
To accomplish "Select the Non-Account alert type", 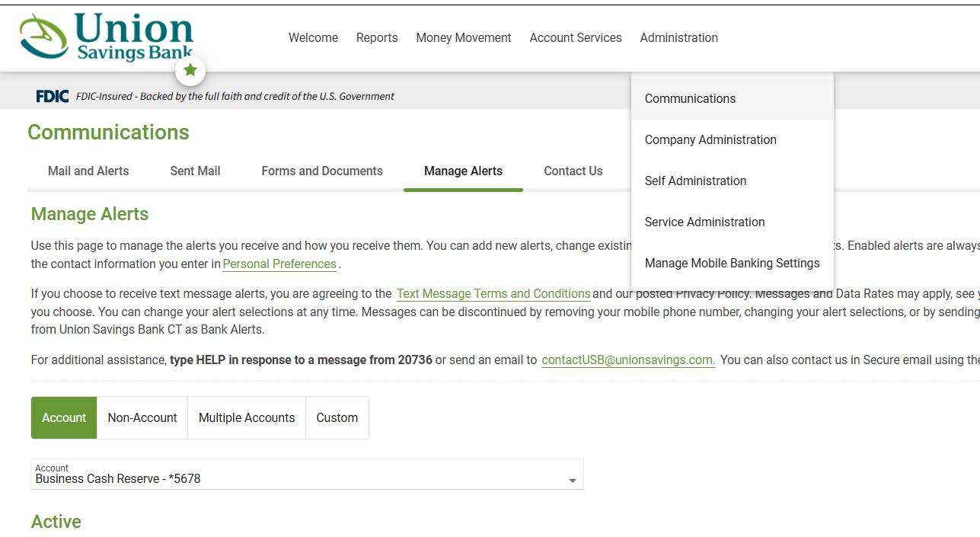I will click(142, 417).
